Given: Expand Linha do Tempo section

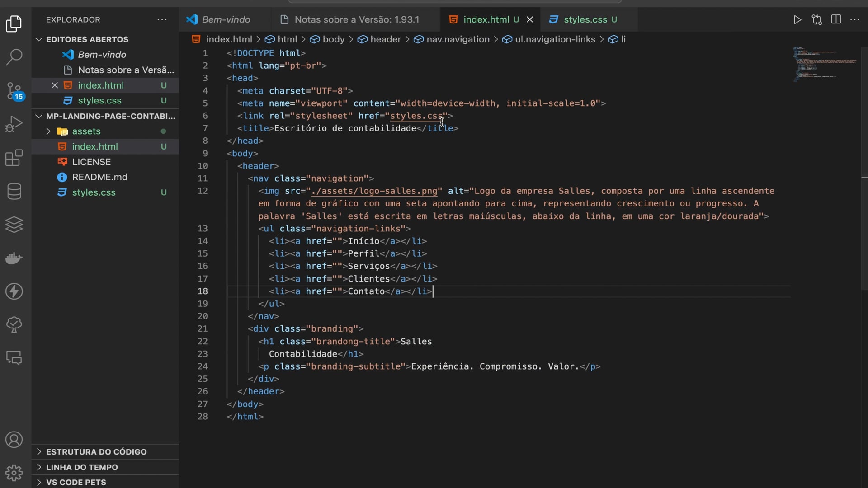Looking at the screenshot, I should pyautogui.click(x=82, y=467).
